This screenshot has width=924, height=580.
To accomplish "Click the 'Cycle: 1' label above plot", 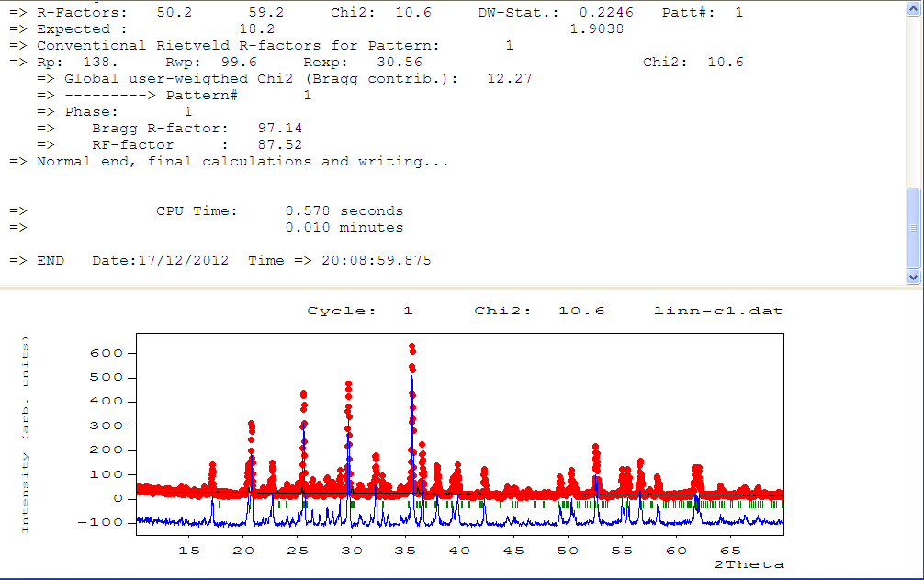I will pyautogui.click(x=359, y=311).
